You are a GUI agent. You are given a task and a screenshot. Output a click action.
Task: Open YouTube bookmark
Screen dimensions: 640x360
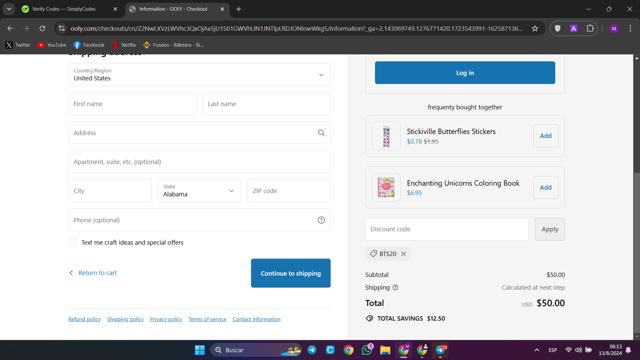click(x=51, y=45)
